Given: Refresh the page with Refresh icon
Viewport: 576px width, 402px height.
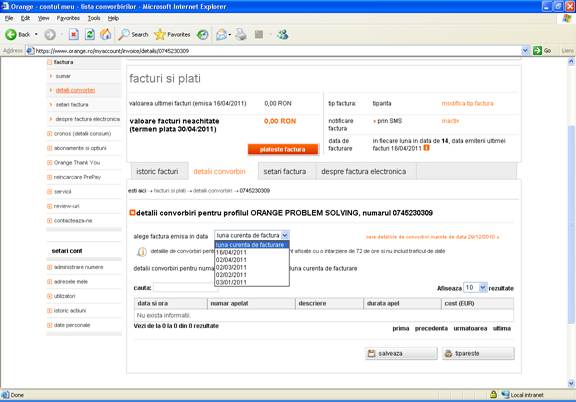Looking at the screenshot, I should coord(90,35).
